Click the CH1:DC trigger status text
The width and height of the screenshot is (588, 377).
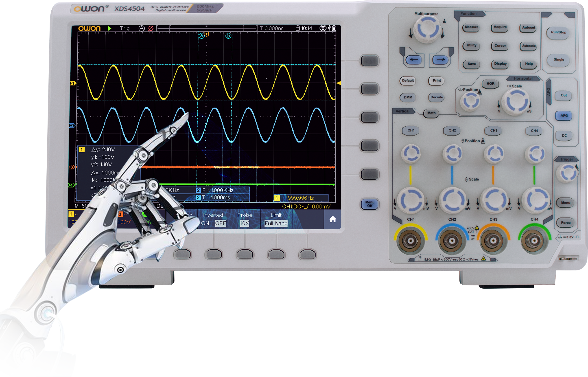point(306,206)
